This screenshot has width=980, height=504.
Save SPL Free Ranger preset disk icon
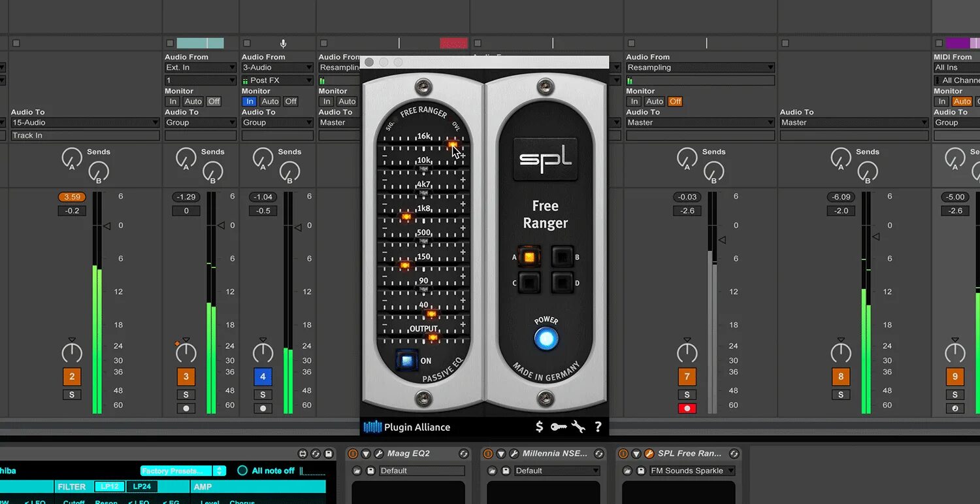point(641,471)
